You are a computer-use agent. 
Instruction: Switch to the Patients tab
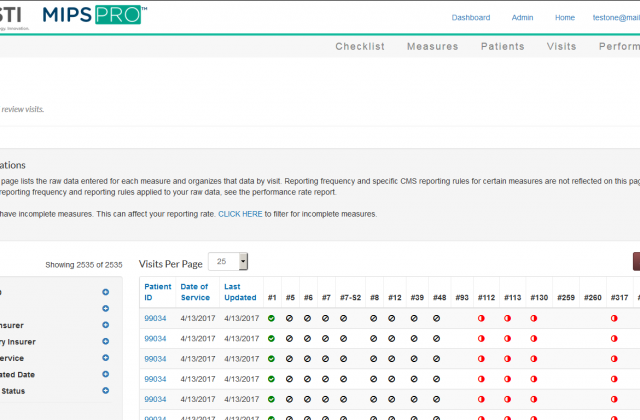click(x=502, y=46)
